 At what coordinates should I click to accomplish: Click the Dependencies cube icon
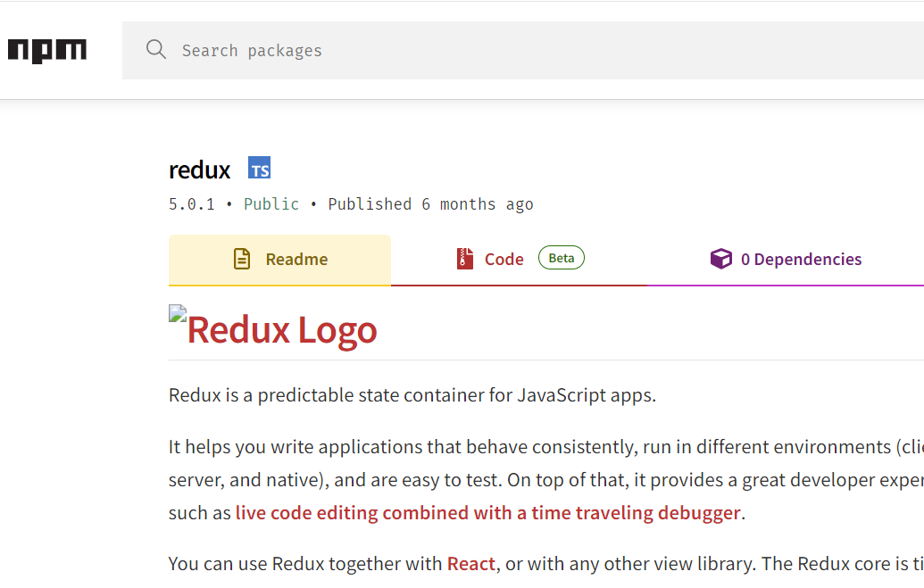pos(720,259)
